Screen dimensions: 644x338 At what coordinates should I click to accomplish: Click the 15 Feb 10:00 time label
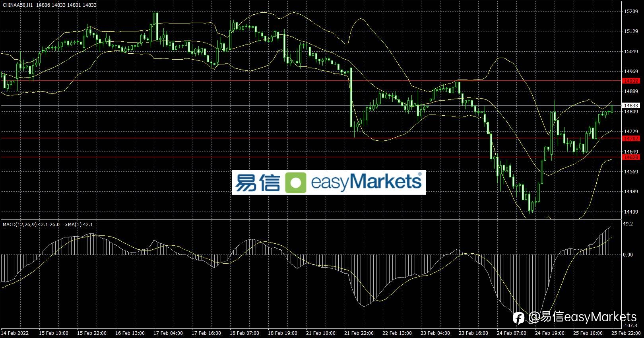click(54, 333)
